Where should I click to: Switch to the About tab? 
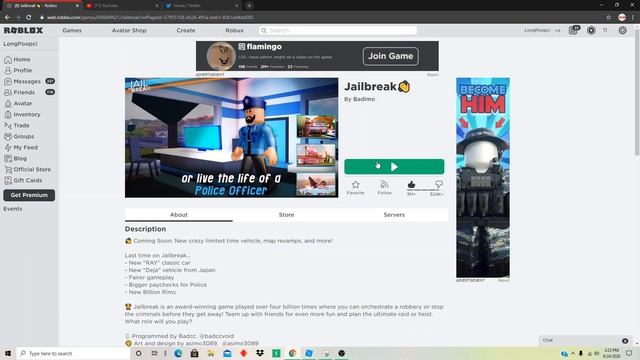(x=179, y=215)
